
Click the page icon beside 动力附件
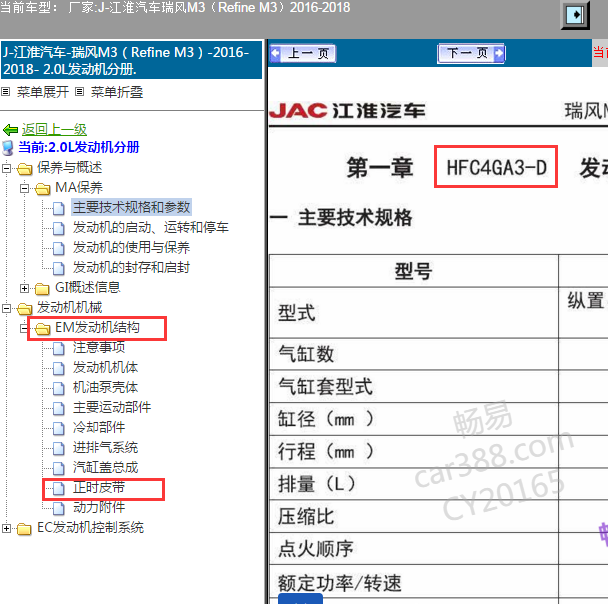pos(59,509)
